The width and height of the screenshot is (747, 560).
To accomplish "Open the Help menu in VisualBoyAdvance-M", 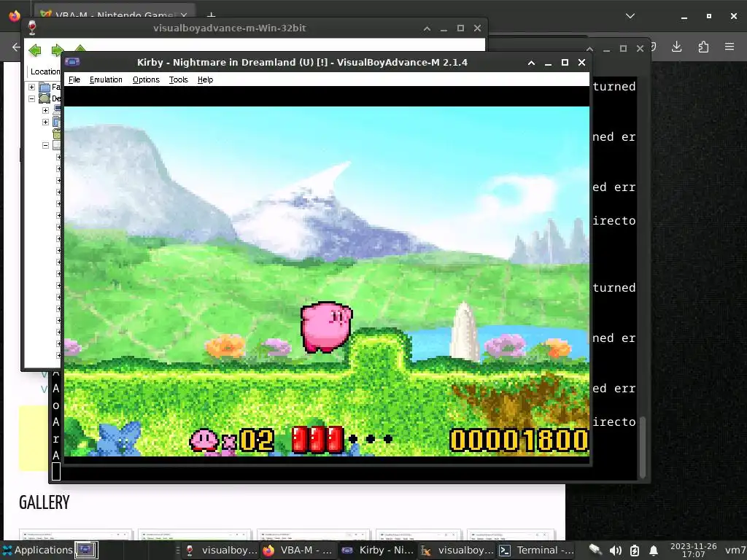I will click(x=205, y=79).
